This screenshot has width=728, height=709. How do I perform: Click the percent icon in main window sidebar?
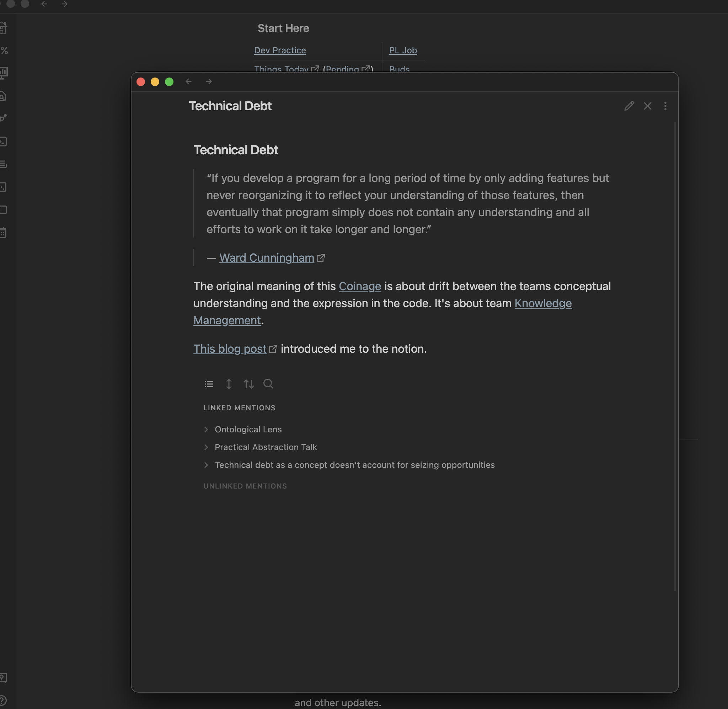click(4, 50)
